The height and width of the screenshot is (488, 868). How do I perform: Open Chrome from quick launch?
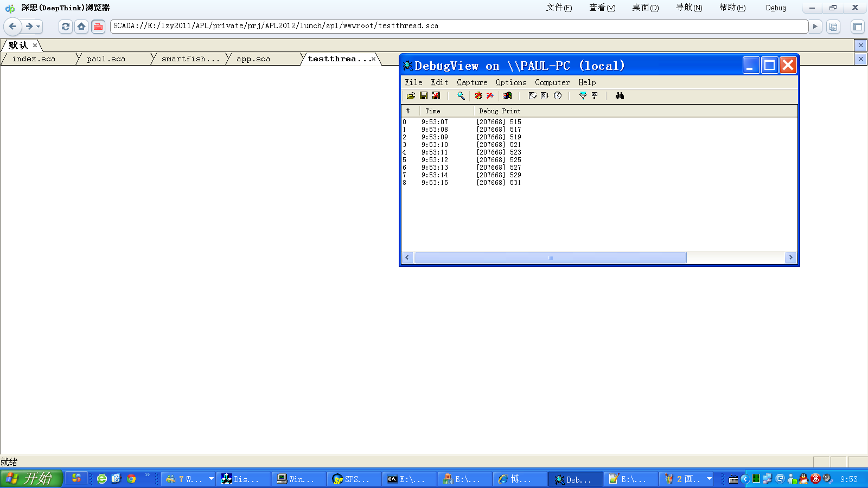(131, 479)
